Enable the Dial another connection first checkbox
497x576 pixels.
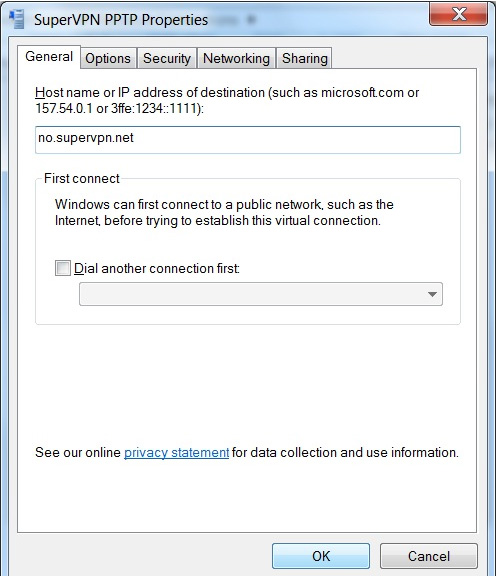[62, 268]
